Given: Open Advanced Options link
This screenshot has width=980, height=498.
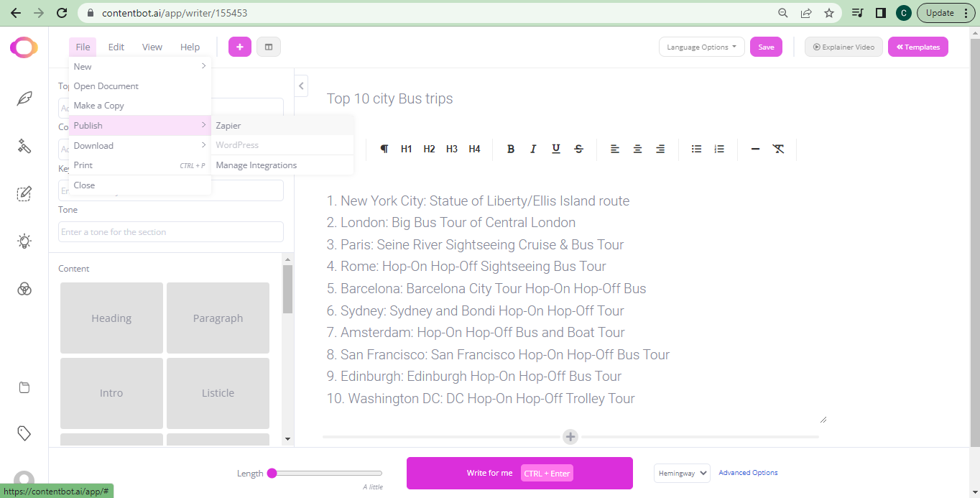Looking at the screenshot, I should [x=748, y=472].
